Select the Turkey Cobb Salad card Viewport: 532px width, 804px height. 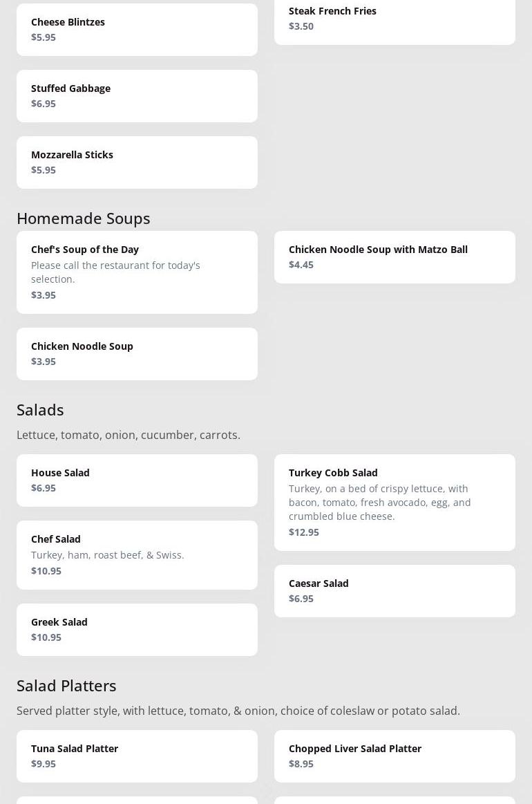tap(395, 502)
